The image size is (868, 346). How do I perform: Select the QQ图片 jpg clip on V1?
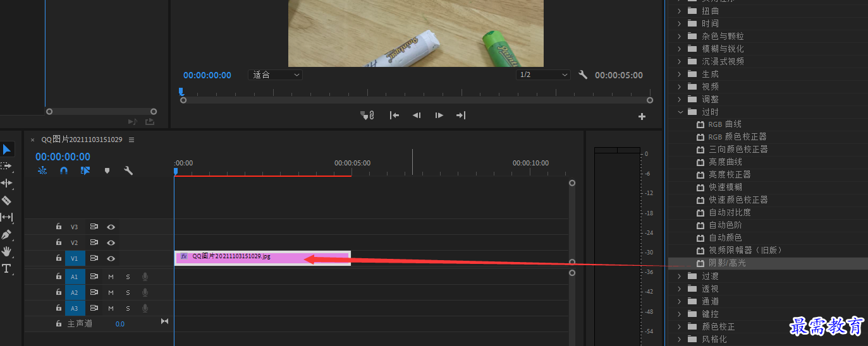click(262, 258)
